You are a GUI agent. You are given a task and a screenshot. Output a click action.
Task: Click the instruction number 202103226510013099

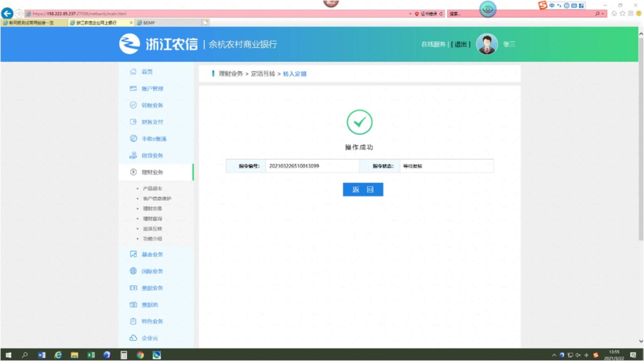pyautogui.click(x=294, y=166)
